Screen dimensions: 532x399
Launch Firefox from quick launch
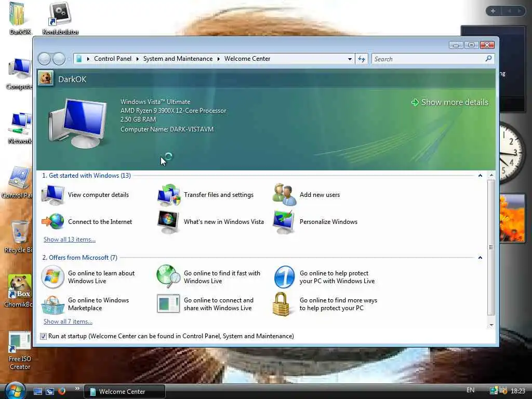click(62, 391)
